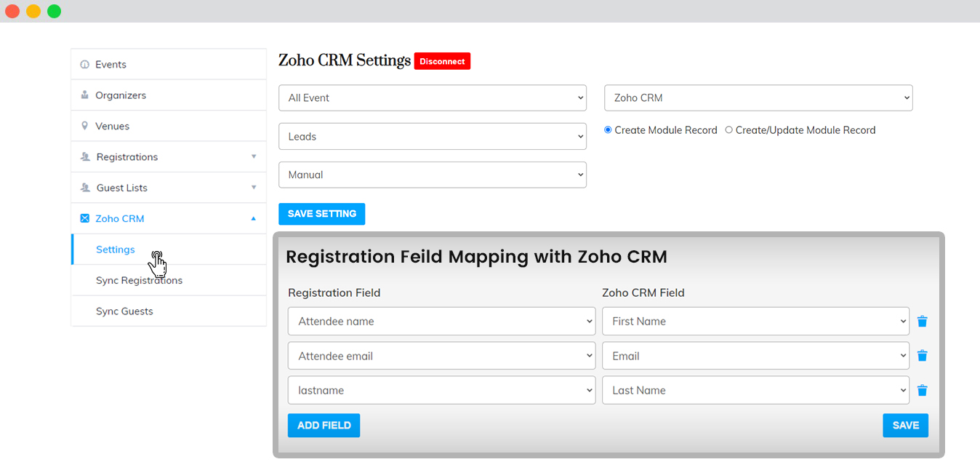Open Sync Registrations menu item

(139, 280)
